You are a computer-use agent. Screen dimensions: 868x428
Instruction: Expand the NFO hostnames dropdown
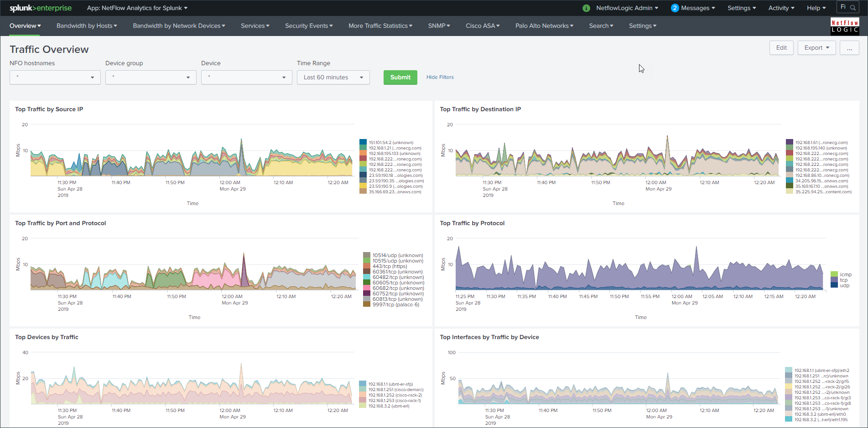[55, 77]
